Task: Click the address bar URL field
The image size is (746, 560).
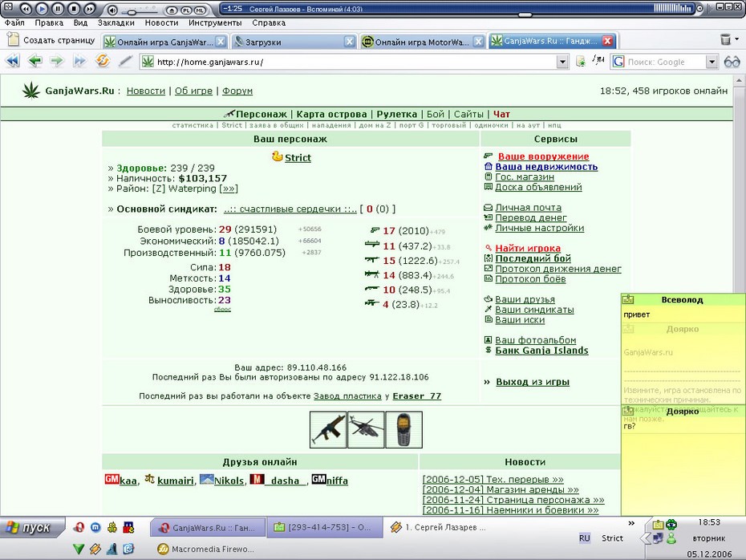Action: pyautogui.click(x=355, y=62)
